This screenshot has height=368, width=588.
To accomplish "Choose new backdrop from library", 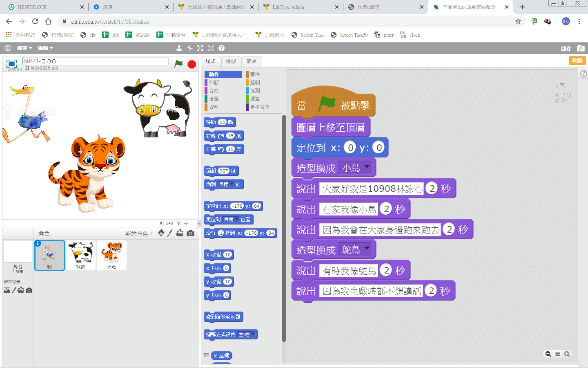I will point(7,290).
